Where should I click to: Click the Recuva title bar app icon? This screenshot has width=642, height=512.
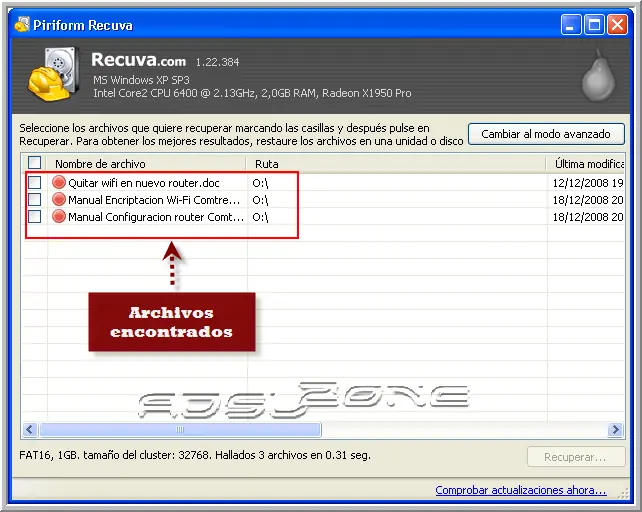[22, 25]
